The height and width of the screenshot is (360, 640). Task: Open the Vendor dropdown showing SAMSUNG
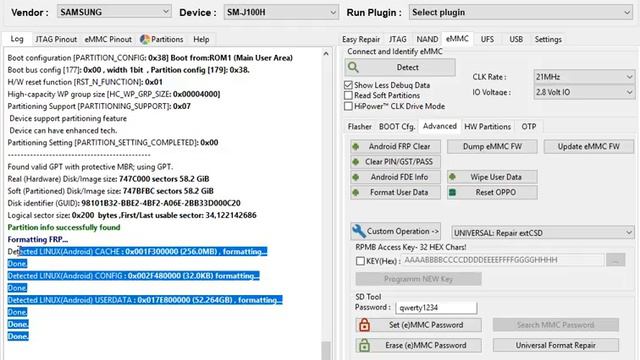pyautogui.click(x=114, y=12)
